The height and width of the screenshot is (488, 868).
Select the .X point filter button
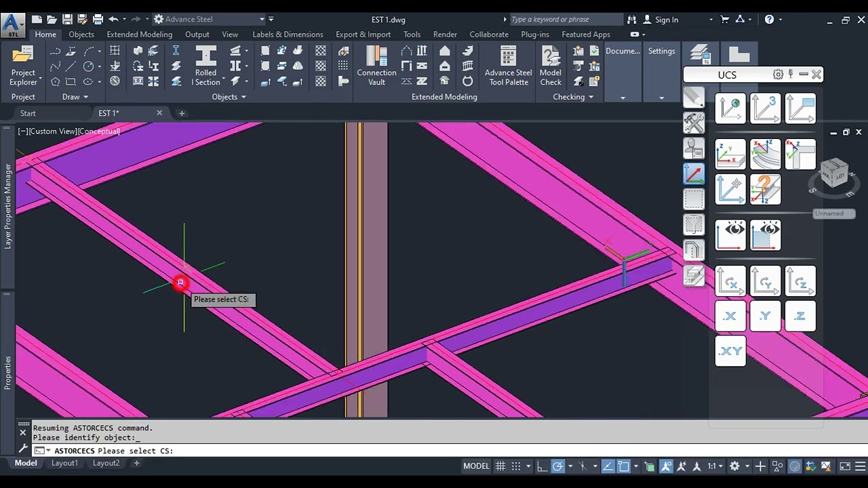pos(730,317)
